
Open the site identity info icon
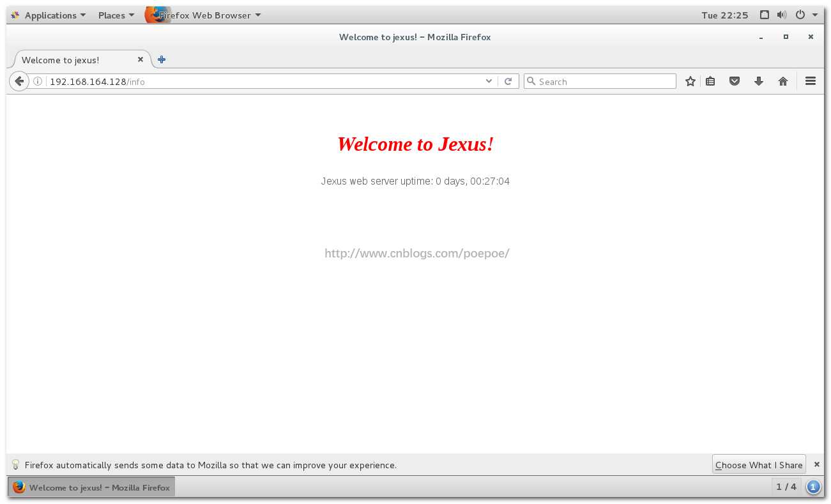38,81
